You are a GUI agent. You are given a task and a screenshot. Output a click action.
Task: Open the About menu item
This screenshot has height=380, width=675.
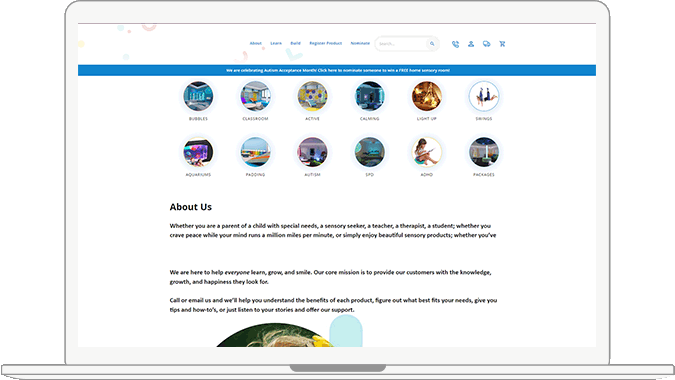[256, 43]
